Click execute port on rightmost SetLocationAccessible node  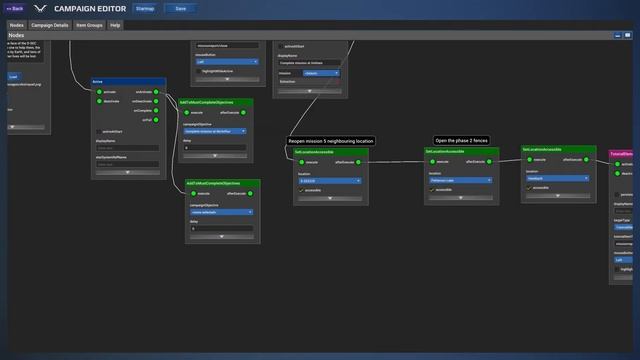tap(529, 160)
